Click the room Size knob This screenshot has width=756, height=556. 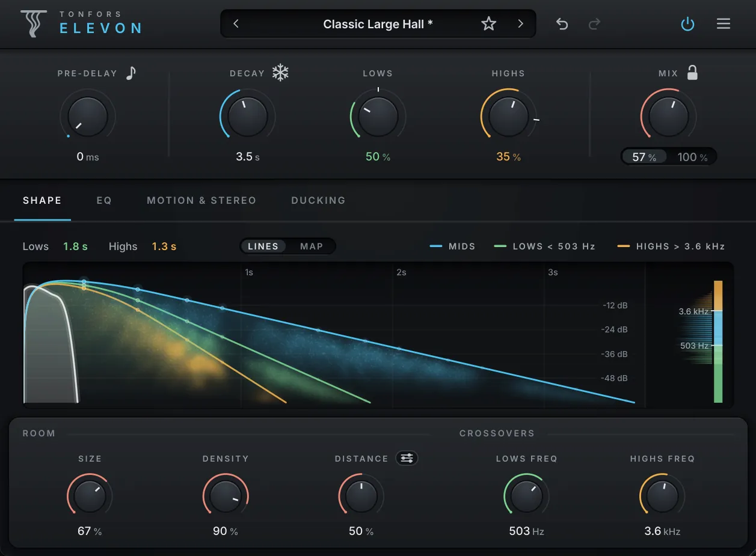pos(90,496)
